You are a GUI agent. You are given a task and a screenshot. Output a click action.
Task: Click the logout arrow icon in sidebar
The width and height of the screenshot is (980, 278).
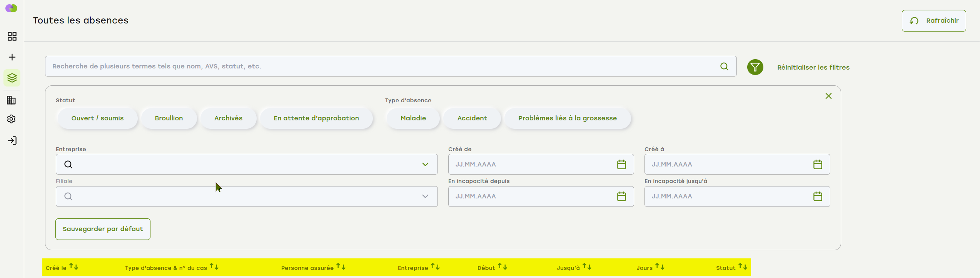tap(12, 141)
